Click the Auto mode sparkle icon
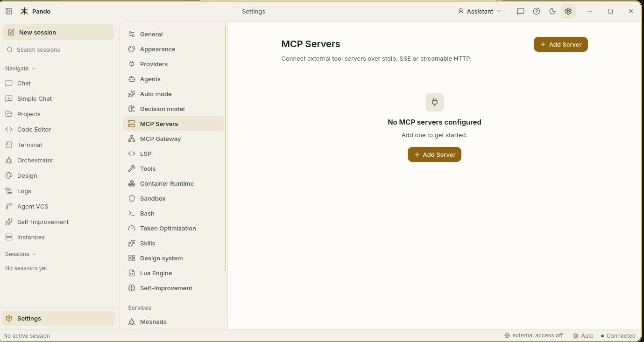 click(x=132, y=94)
